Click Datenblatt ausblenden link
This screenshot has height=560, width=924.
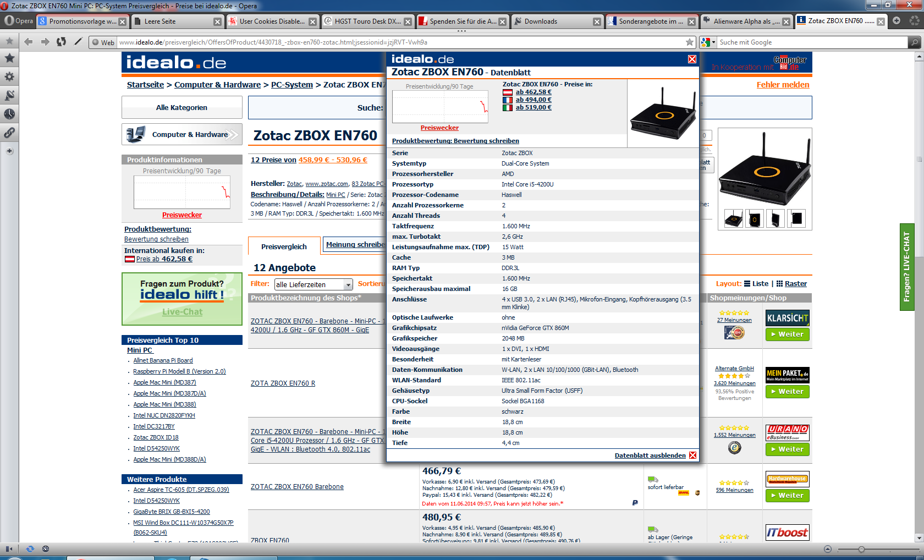click(650, 455)
